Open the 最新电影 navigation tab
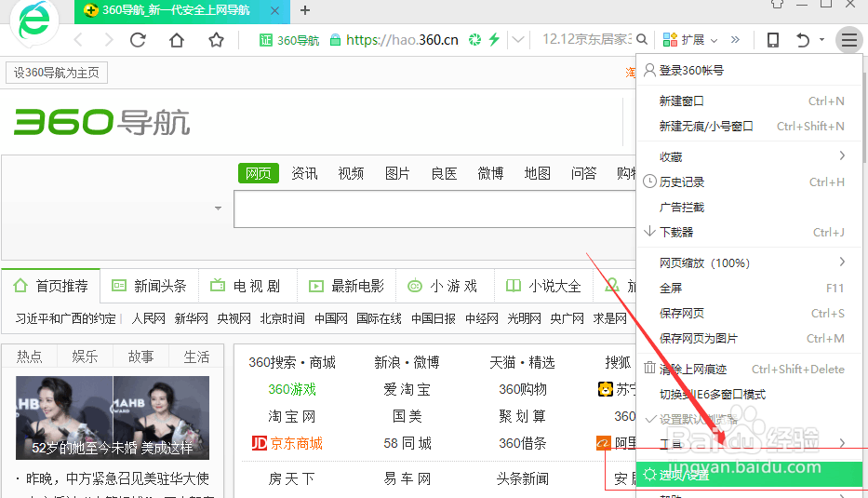 (346, 286)
